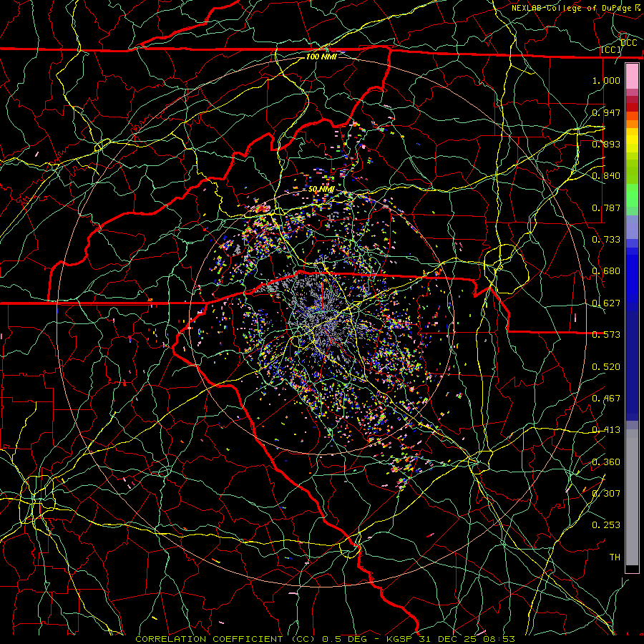
Task: Click the 0.5 DEG elevation text
Action: point(344,639)
